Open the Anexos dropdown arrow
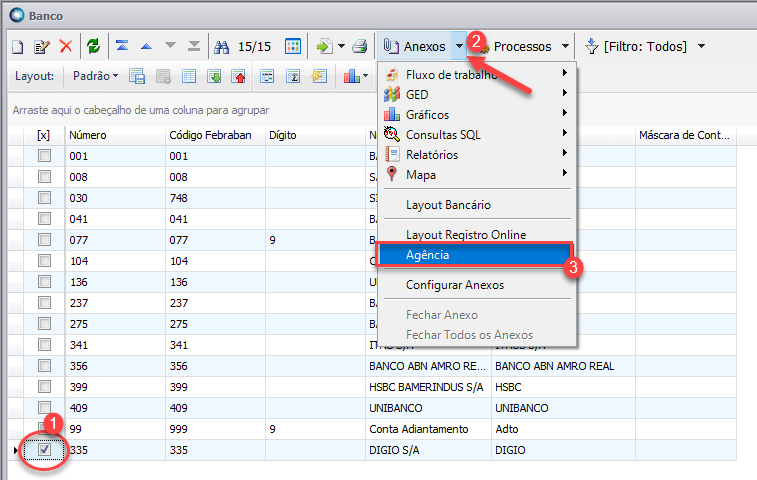Image resolution: width=757 pixels, height=480 pixels. [459, 46]
